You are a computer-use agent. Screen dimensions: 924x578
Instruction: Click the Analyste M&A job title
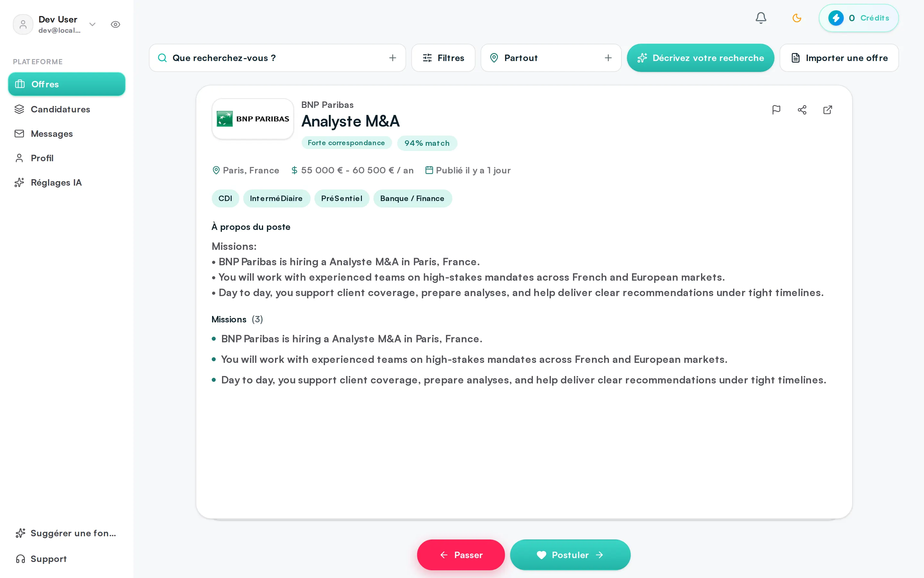350,122
